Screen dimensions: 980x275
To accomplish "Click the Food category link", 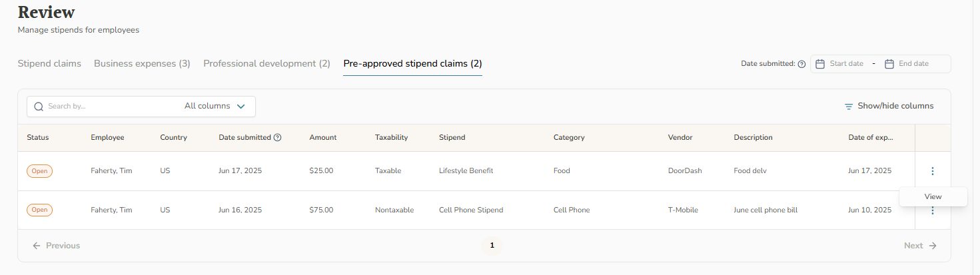I will point(562,171).
